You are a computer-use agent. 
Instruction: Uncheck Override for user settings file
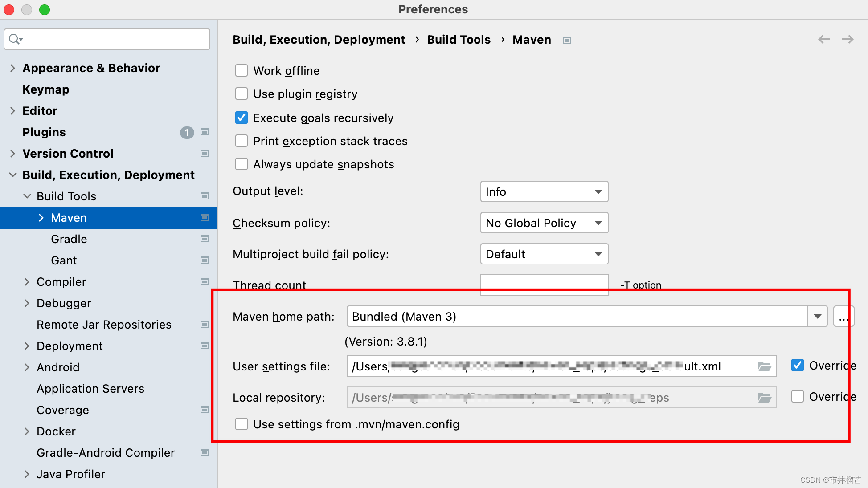[798, 365]
